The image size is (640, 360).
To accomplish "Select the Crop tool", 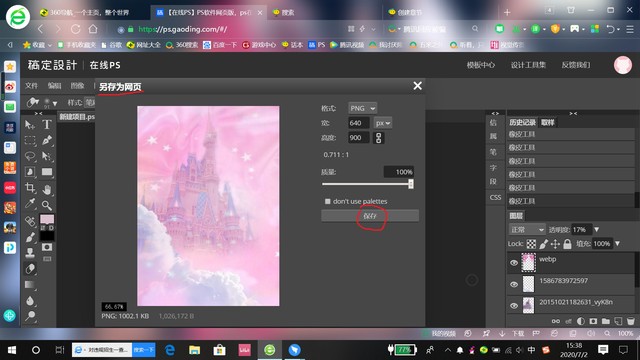I will pyautogui.click(x=30, y=188).
